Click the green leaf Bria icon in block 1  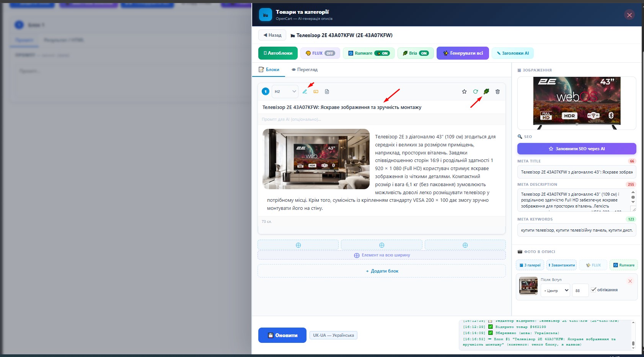click(486, 92)
